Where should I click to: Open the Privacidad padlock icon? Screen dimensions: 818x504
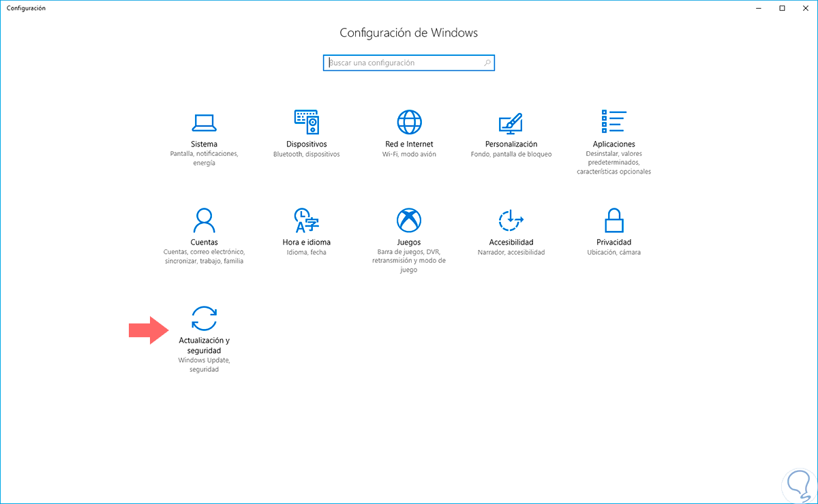coord(613,220)
